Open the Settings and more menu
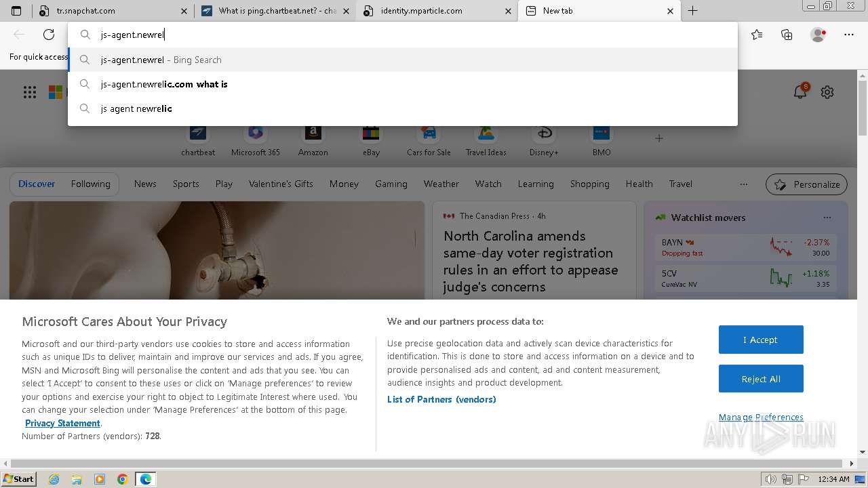This screenshot has width=868, height=488. [x=849, y=35]
